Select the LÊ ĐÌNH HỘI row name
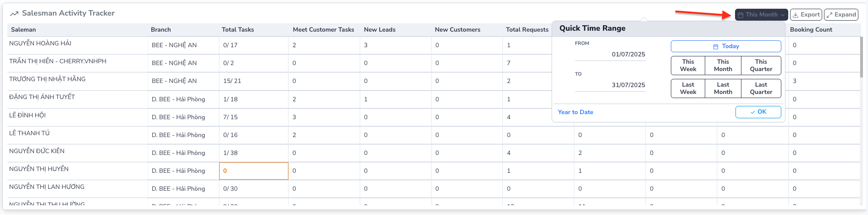868x215 pixels. pyautogui.click(x=28, y=115)
